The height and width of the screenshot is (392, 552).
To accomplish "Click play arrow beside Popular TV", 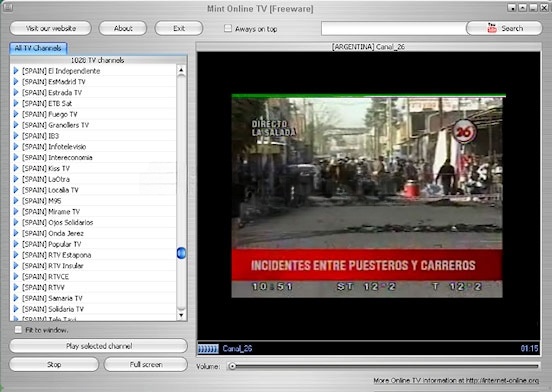I will tap(16, 244).
